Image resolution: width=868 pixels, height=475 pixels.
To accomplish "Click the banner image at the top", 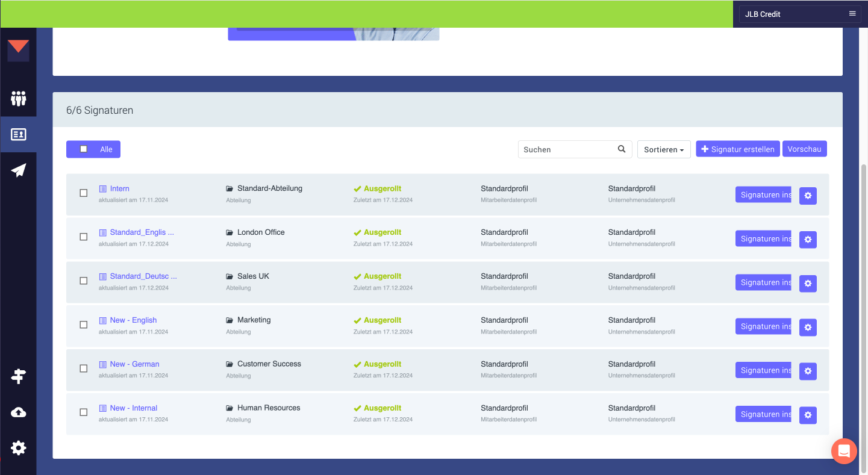I will 334,34.
